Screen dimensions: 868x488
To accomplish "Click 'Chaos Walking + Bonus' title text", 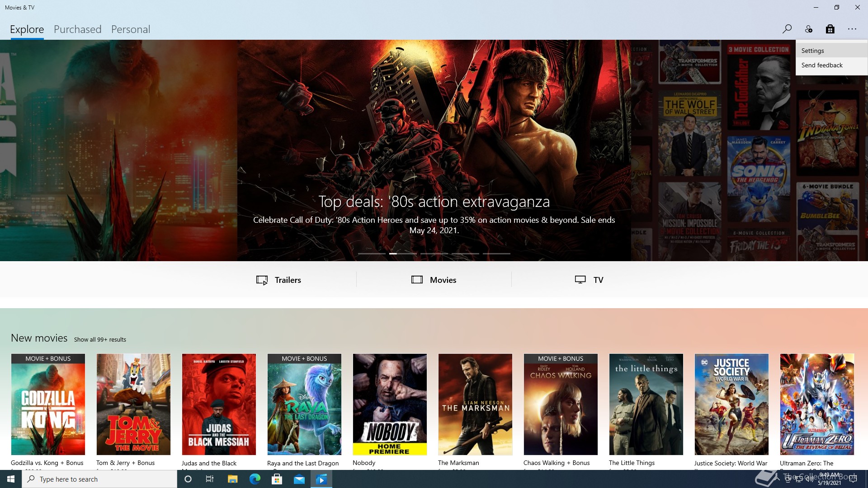I will pos(557,463).
